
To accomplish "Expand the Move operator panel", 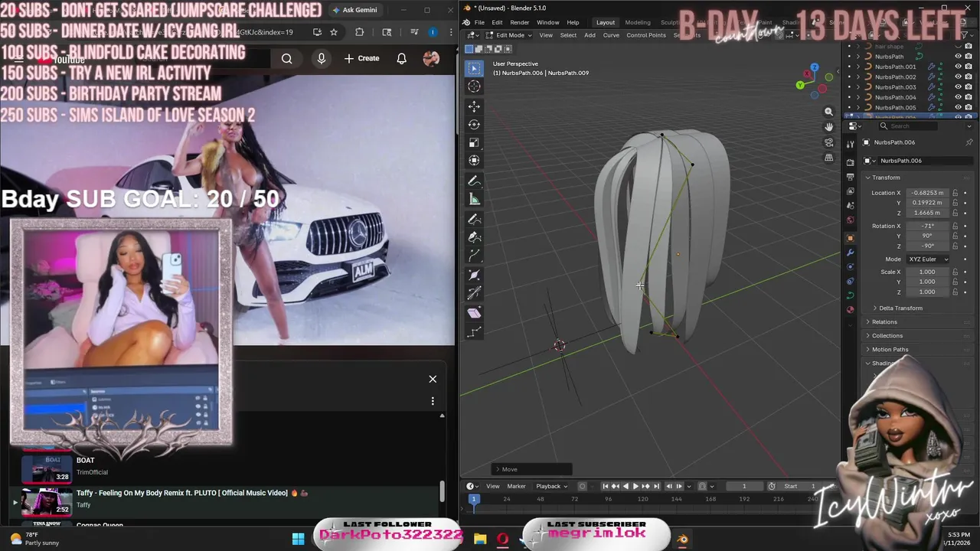I will click(532, 469).
